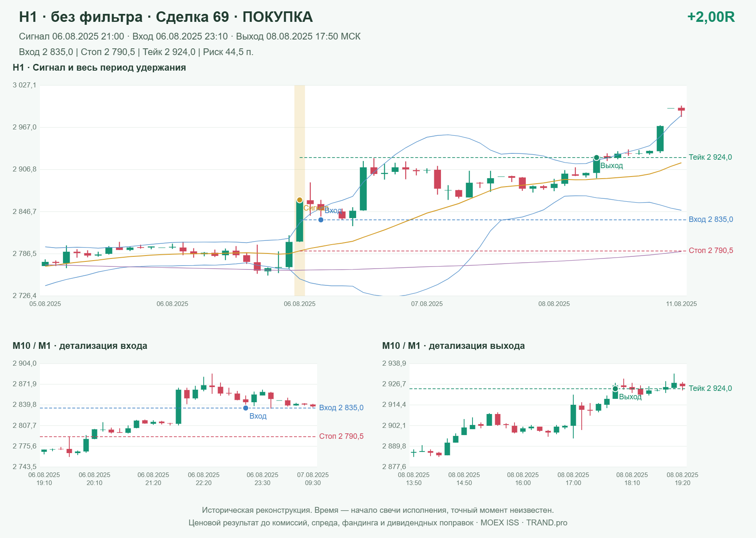Click the '06.08.2025 23:30' time label
The height and width of the screenshot is (538, 756).
(262, 479)
